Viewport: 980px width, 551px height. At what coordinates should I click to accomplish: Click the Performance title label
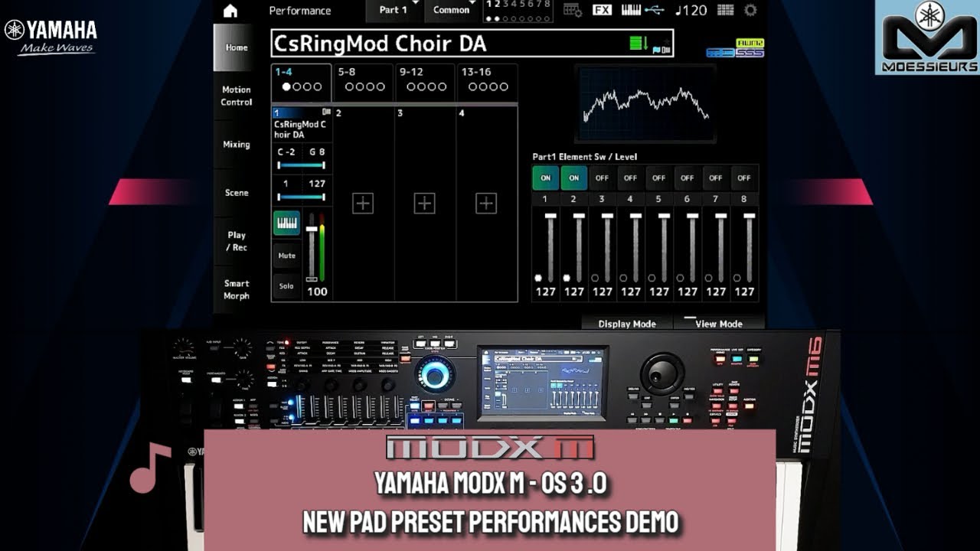coord(300,11)
